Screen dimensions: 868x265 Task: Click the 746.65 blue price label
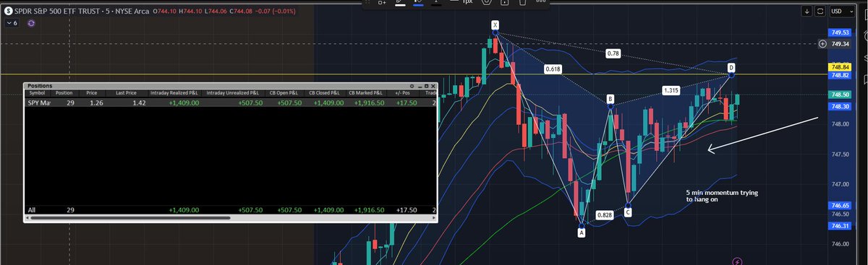[841, 206]
